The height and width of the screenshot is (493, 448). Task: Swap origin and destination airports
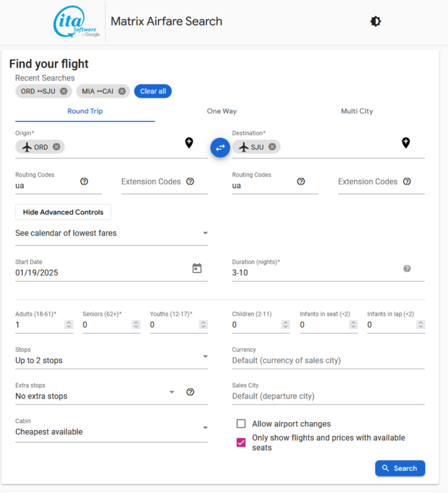[220, 147]
